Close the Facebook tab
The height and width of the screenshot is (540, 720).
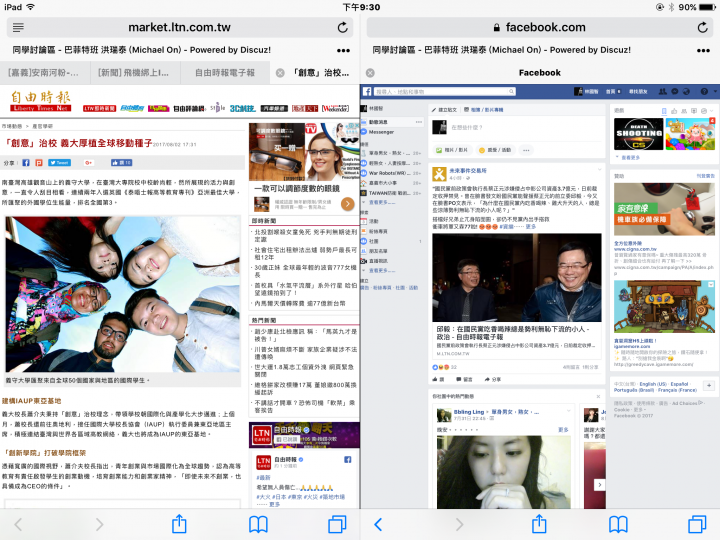[370, 73]
